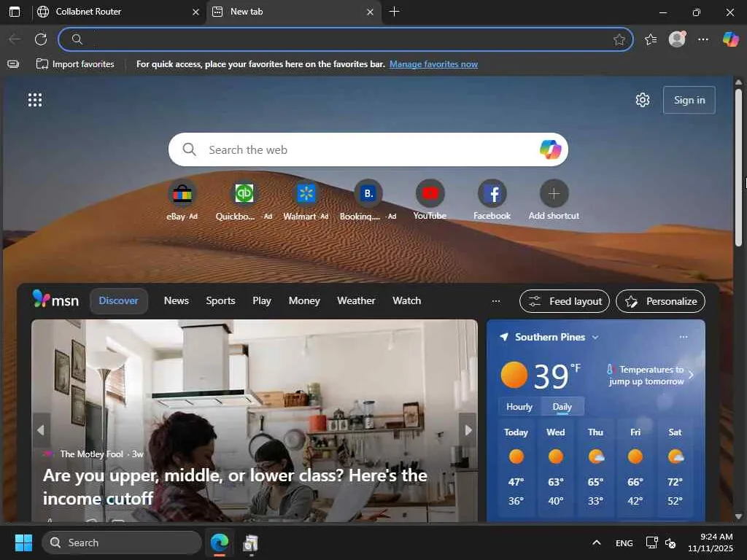
Task: Open the second pinned taskbar app
Action: 251,542
